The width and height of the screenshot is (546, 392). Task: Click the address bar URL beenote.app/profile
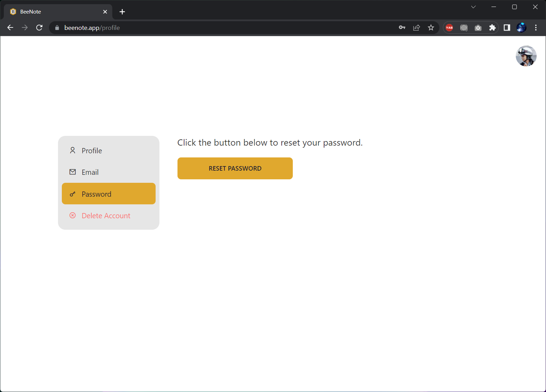click(92, 28)
